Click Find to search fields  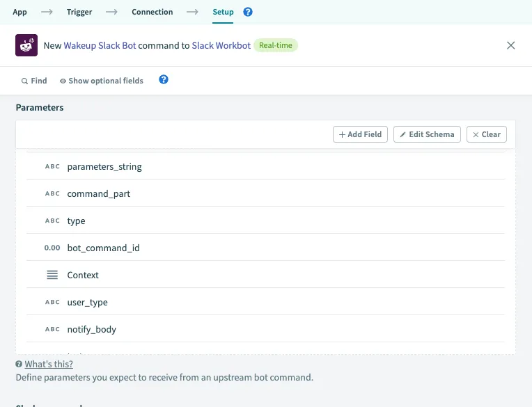click(x=34, y=81)
